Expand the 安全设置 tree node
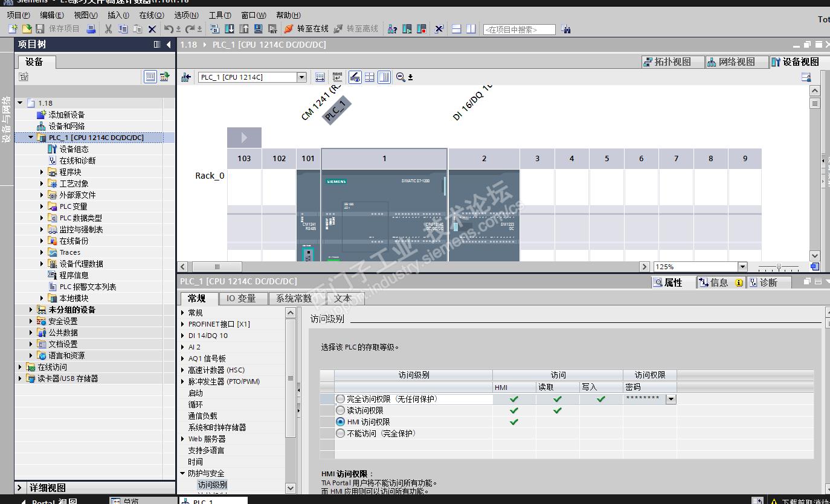This screenshot has width=830, height=504. coord(31,321)
